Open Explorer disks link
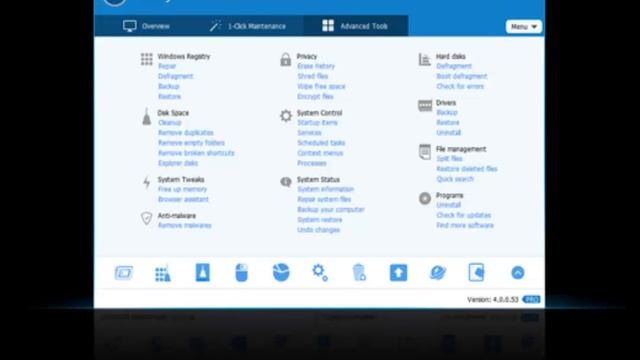This screenshot has height=360, width=640. pyautogui.click(x=178, y=163)
